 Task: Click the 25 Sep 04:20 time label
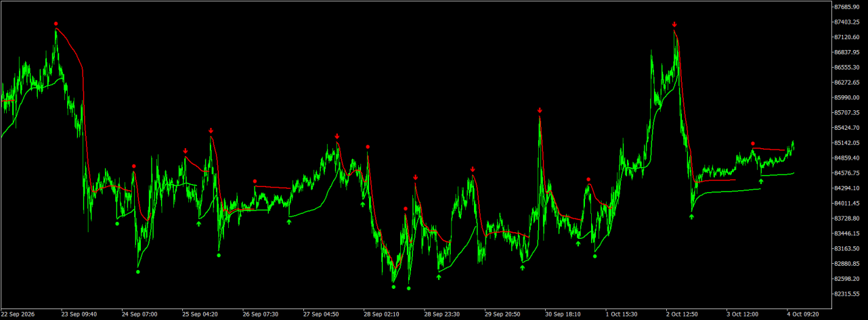click(200, 314)
